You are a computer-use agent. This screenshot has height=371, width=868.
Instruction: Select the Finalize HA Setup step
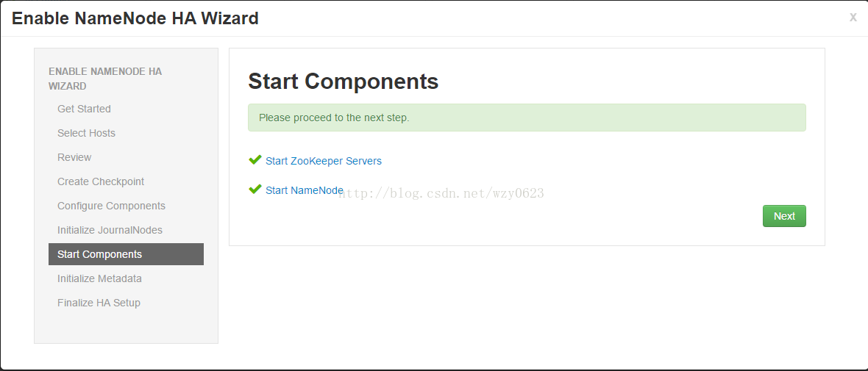[x=99, y=303]
